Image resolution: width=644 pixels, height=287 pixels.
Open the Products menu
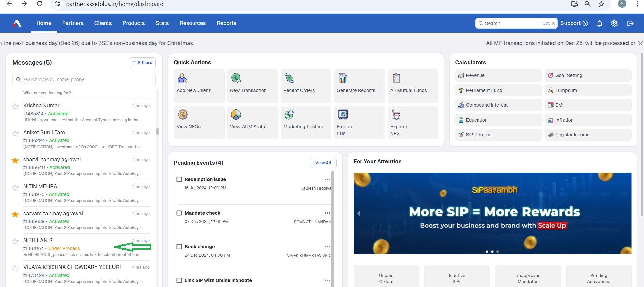[134, 23]
